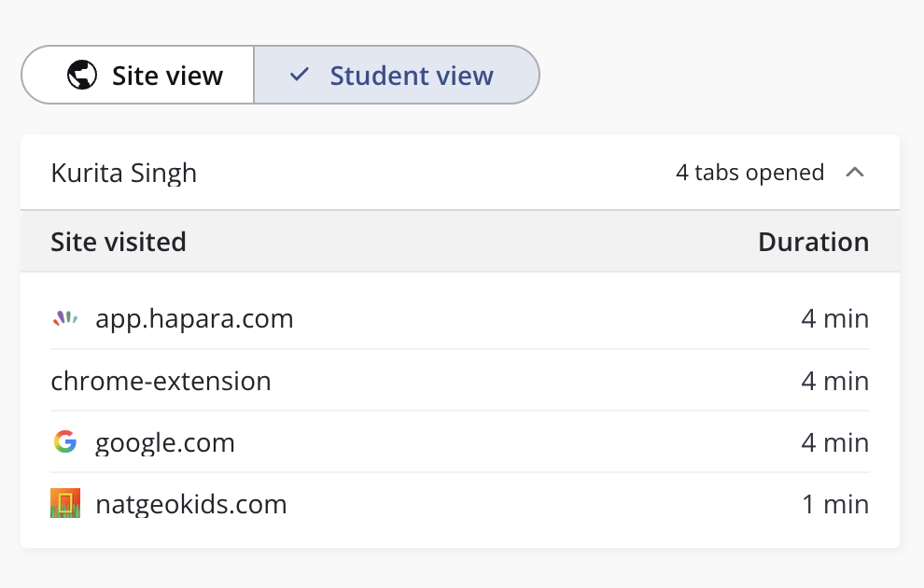924x588 pixels.
Task: Click the checkmark icon beside Student view
Action: (300, 76)
